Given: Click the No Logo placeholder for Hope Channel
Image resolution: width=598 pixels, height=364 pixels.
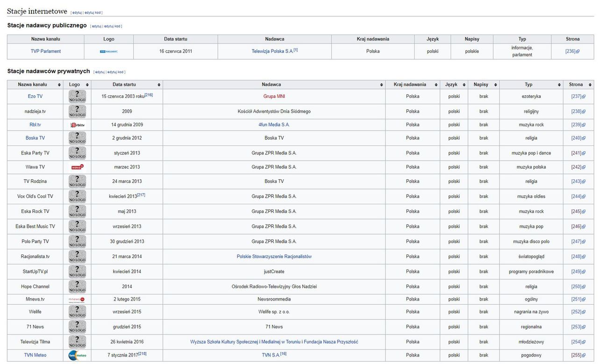Looking at the screenshot, I should tap(77, 287).
